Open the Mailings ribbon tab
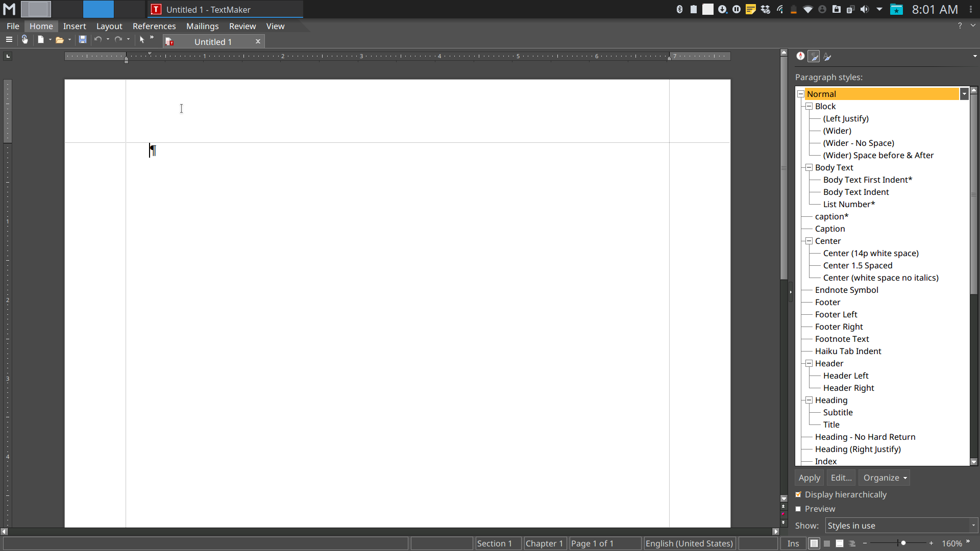The width and height of the screenshot is (980, 551). pos(202,26)
